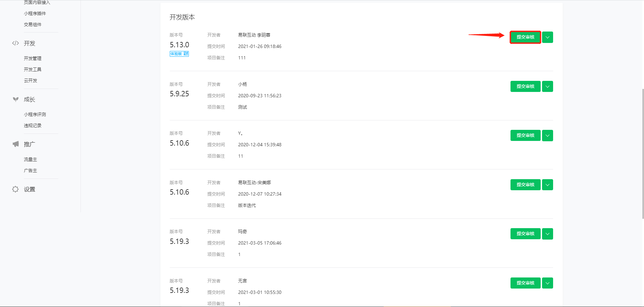Navigate to 云开发
644x307 pixels.
click(x=30, y=80)
